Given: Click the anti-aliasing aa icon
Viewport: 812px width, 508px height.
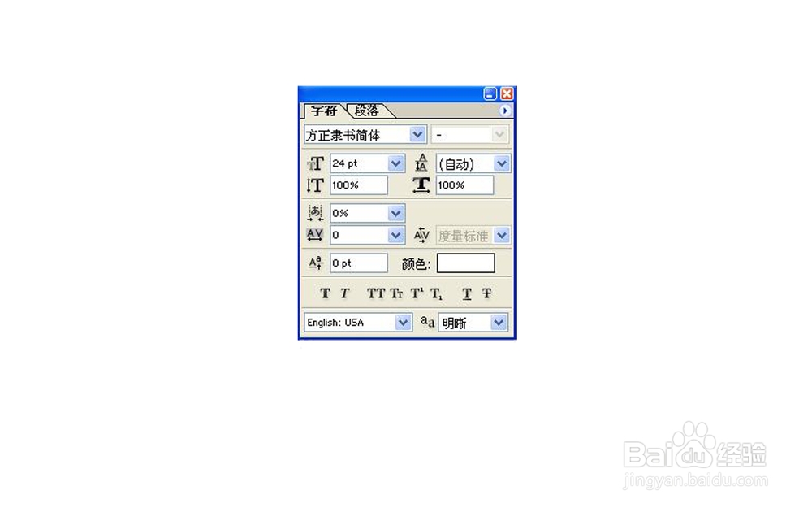Looking at the screenshot, I should coord(427,322).
